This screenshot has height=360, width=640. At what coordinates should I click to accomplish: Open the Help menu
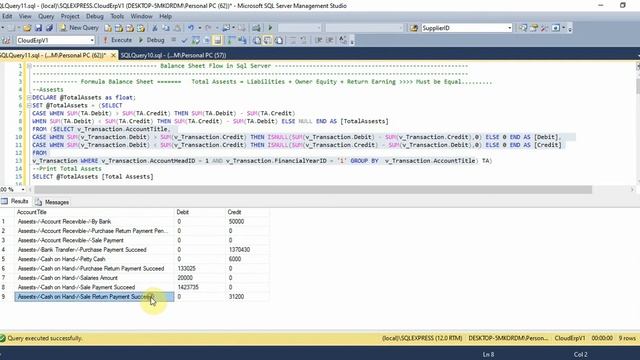165,16
